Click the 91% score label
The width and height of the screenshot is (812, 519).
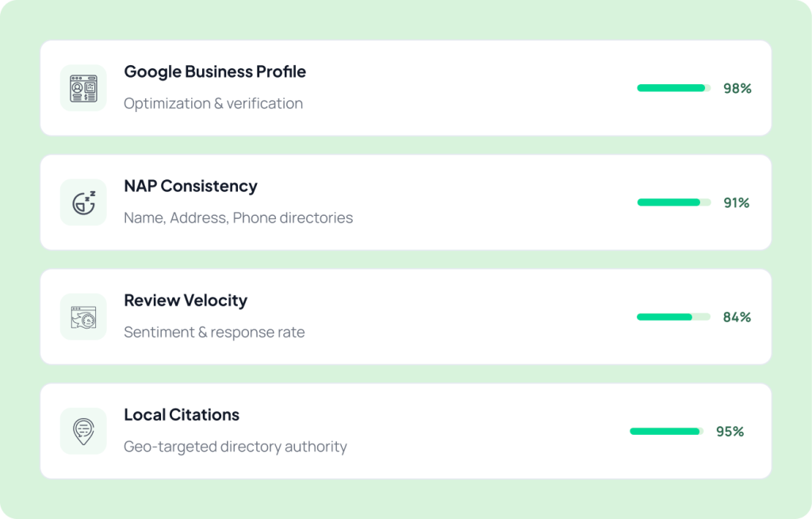pos(737,202)
